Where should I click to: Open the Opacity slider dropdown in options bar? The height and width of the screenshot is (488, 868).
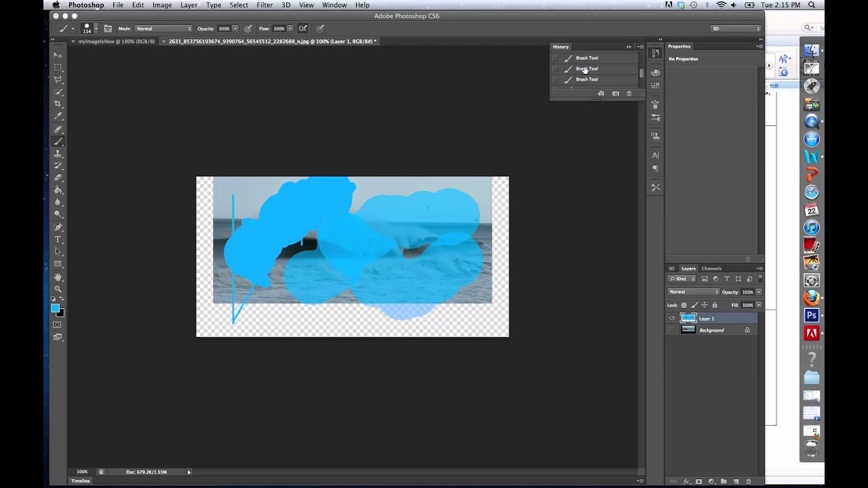pyautogui.click(x=235, y=28)
